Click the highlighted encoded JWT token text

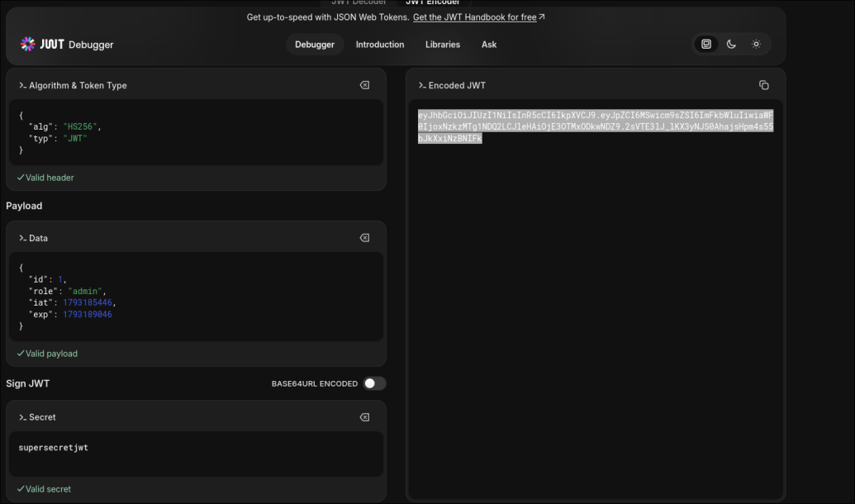click(x=596, y=126)
